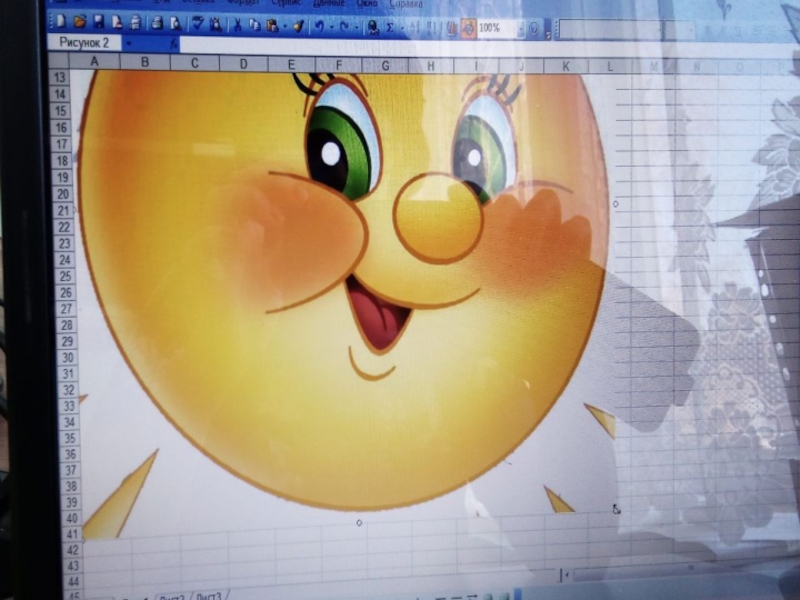Run the spelling check icon

click(x=197, y=23)
